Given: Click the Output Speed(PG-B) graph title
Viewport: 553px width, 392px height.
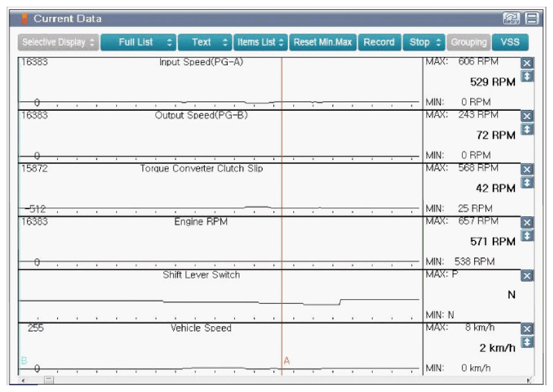Looking at the screenshot, I should click(x=201, y=115).
